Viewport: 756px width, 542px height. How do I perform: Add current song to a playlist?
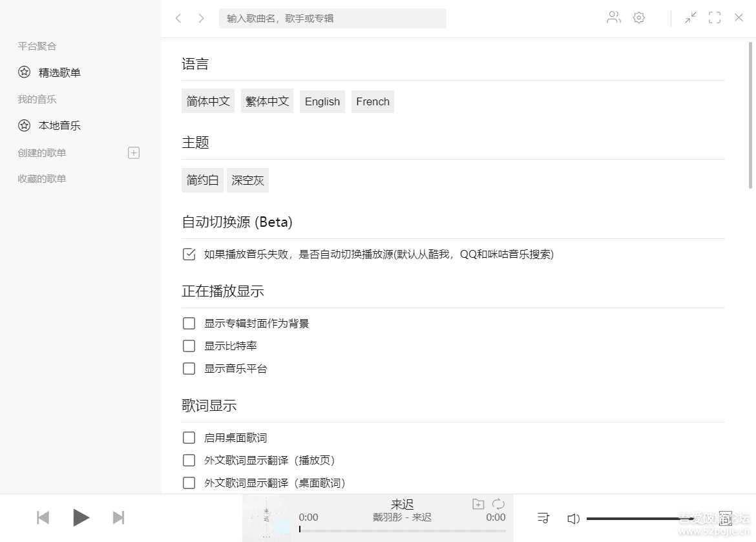tap(478, 503)
